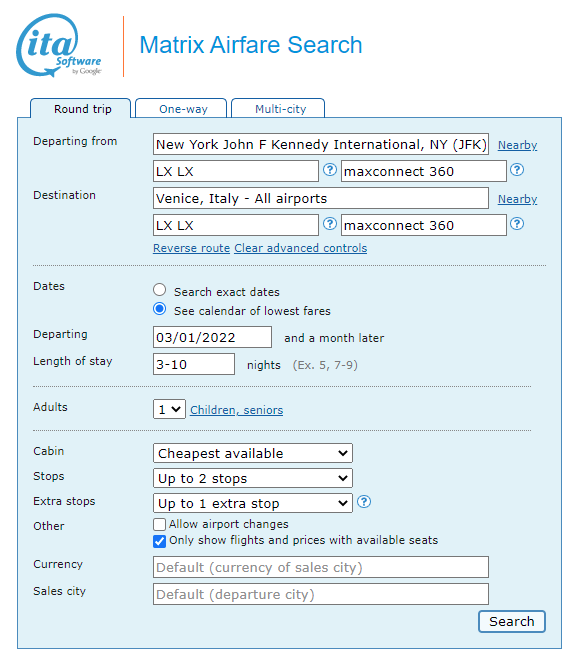Open the Extra stops help icon
The height and width of the screenshot is (656, 571).
coord(364,502)
